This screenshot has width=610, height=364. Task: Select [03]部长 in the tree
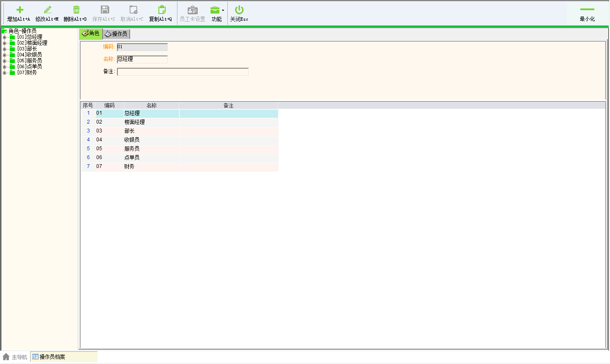click(x=27, y=49)
